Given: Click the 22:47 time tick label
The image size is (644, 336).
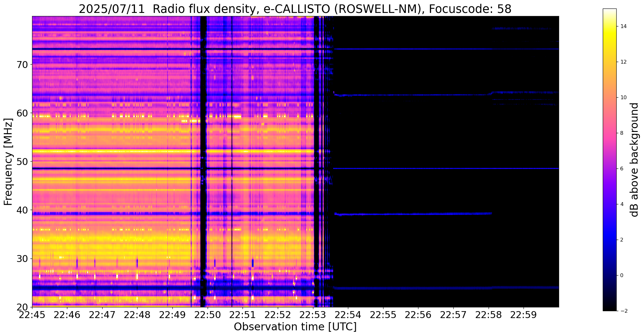Looking at the screenshot, I should coord(102,315).
